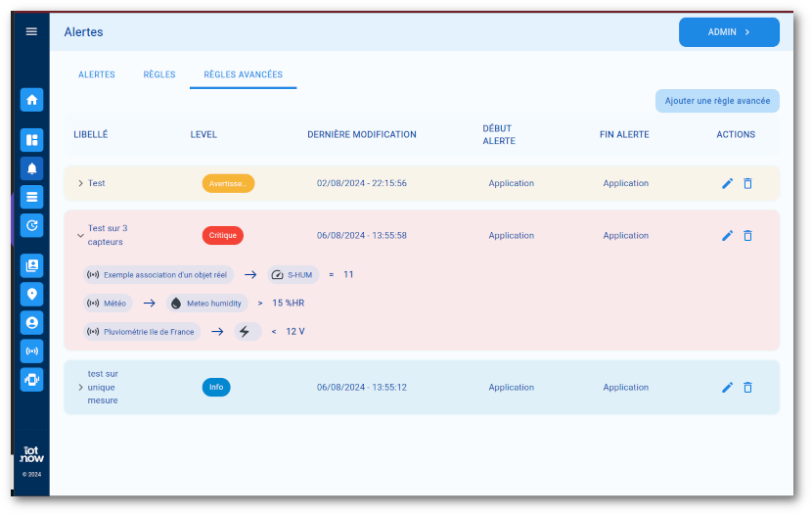Go to Home via sidebar icon

coord(32,99)
